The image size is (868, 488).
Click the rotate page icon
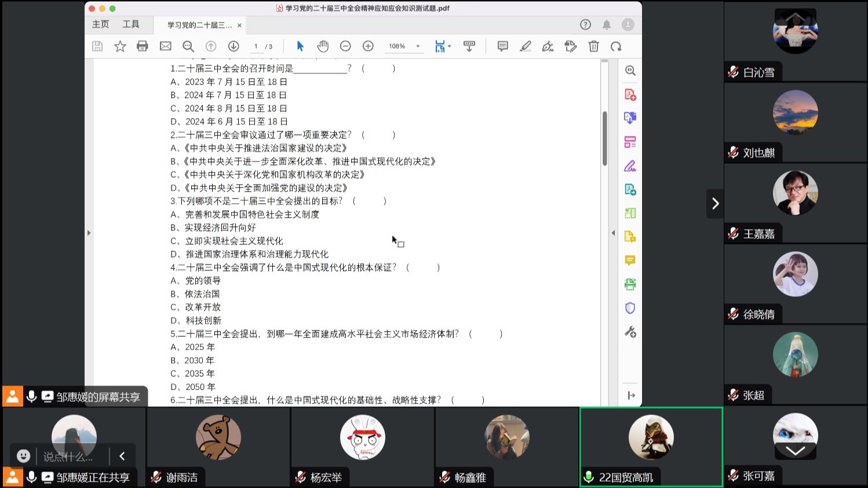coord(616,46)
